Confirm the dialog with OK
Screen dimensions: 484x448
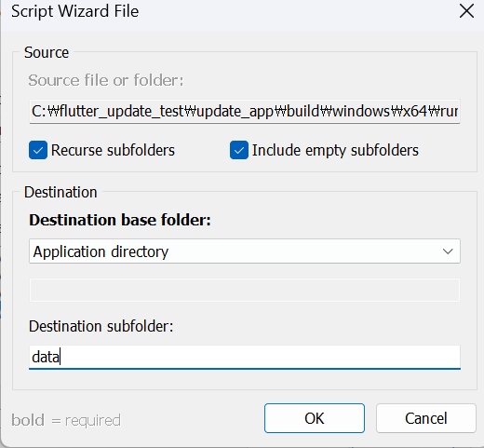click(315, 418)
